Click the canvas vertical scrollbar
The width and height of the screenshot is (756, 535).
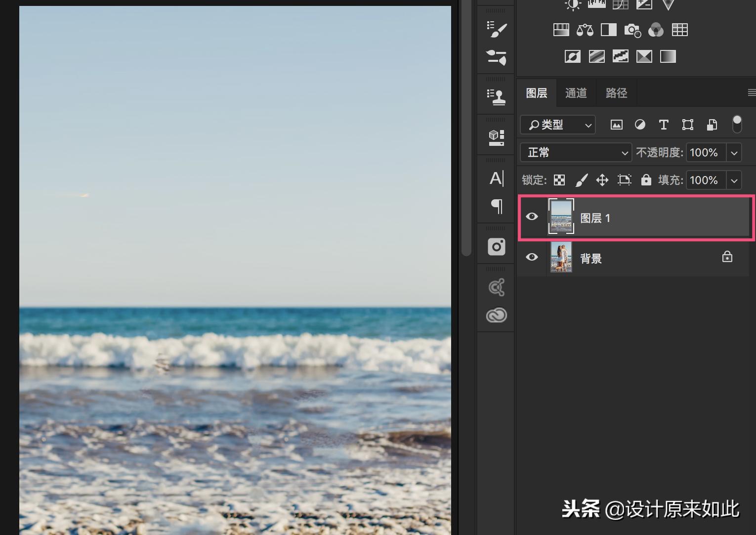pyautogui.click(x=466, y=128)
